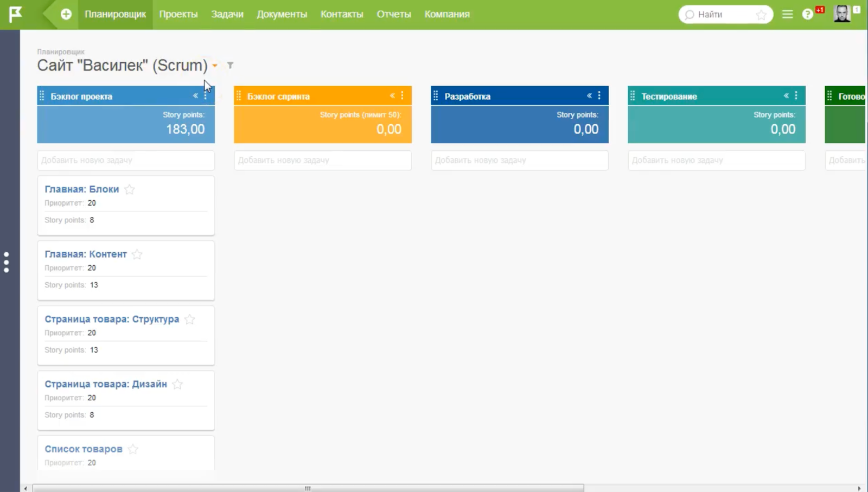Click the '183,00' story points total
Screen dimensions: 868x492
coord(186,130)
